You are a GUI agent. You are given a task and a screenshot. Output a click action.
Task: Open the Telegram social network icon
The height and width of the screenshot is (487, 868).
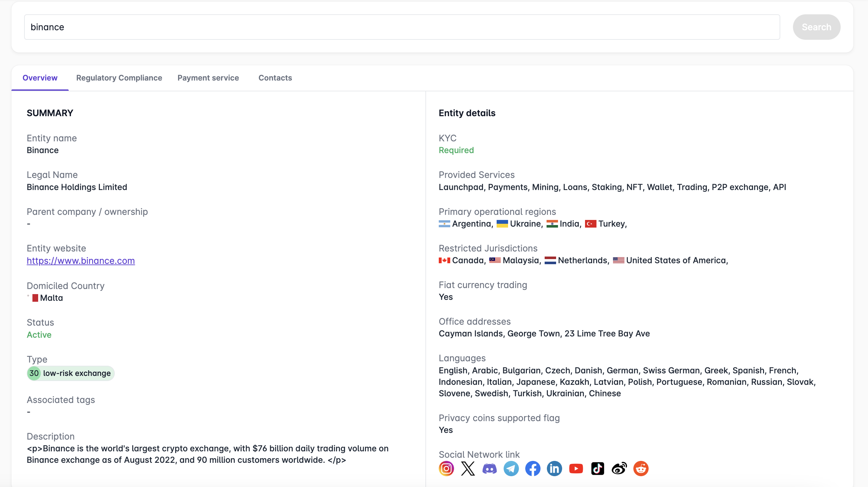511,469
